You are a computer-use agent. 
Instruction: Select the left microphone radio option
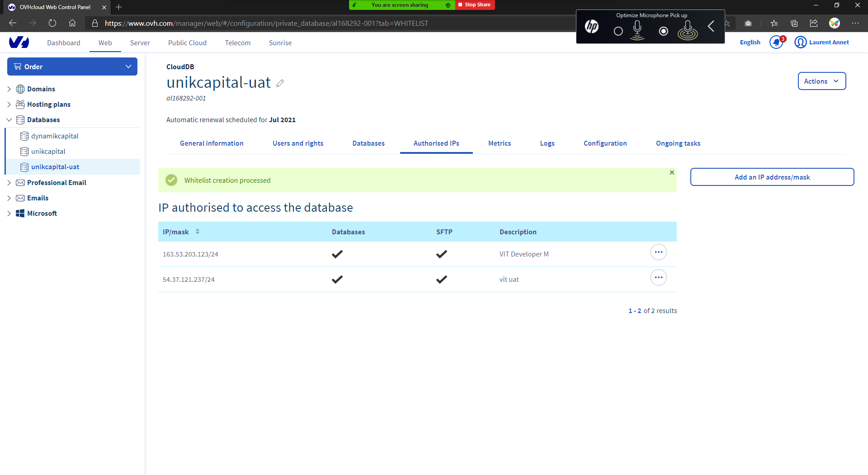pos(618,31)
